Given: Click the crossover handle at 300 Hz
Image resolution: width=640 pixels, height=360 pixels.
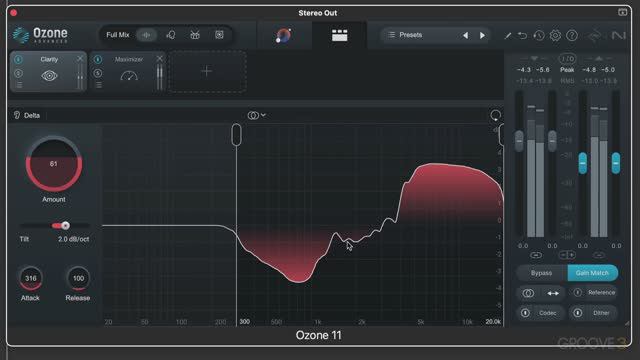Looking at the screenshot, I should click(236, 135).
